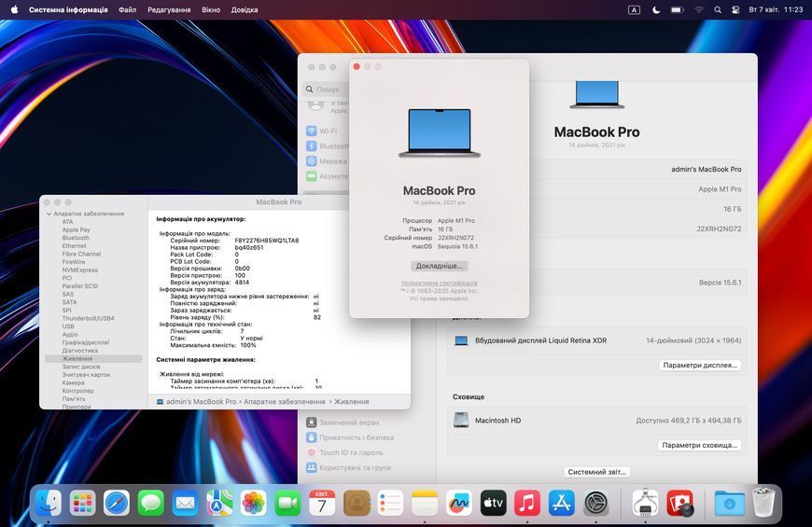Select the highlighted Живлення tree row
This screenshot has width=812, height=527.
[93, 358]
